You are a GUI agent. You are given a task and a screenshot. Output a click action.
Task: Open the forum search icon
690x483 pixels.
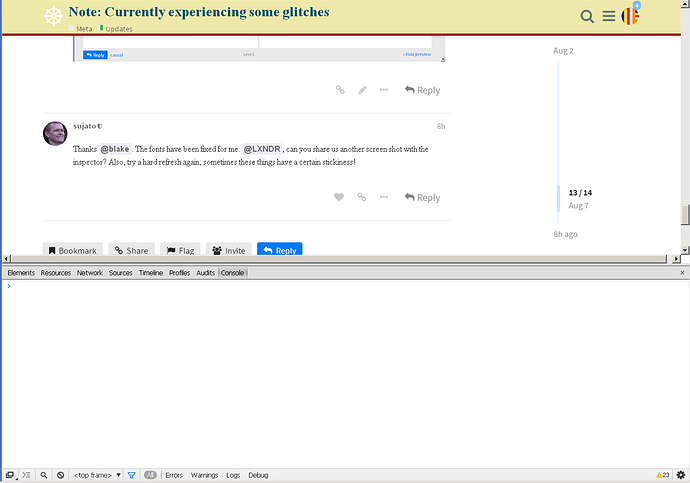(587, 17)
